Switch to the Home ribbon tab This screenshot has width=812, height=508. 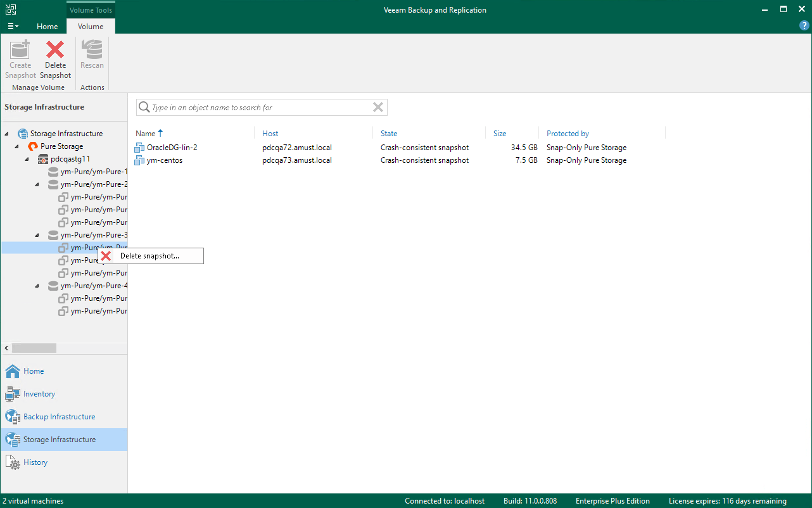[x=47, y=27]
